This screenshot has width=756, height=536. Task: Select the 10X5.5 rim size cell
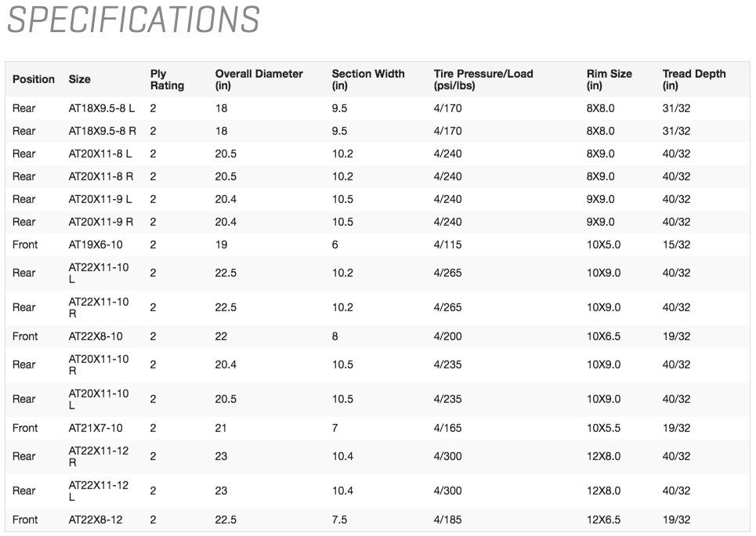pyautogui.click(x=603, y=428)
